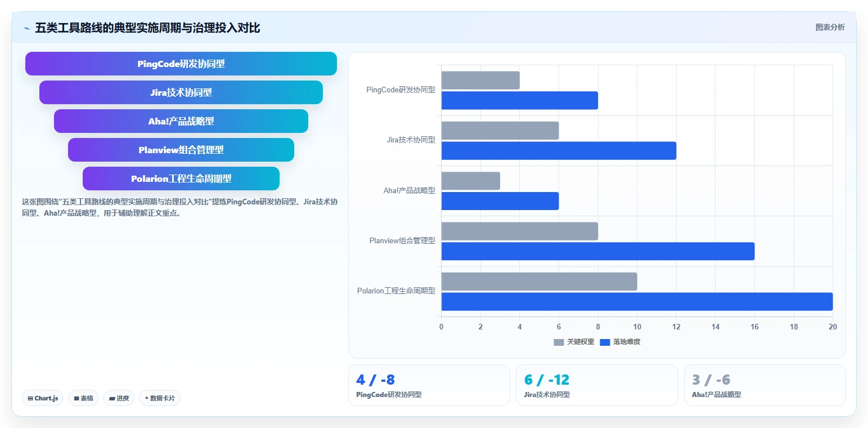868x428 pixels.
Task: Click the blue 落地难度 bar for PingCode研发协同型
Action: tap(520, 100)
